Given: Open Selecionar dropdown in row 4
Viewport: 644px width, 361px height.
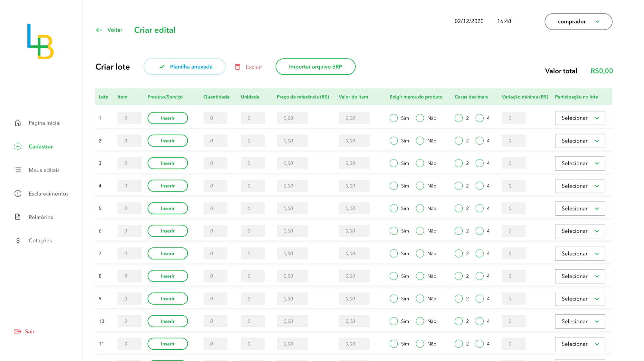Looking at the screenshot, I should pyautogui.click(x=580, y=186).
